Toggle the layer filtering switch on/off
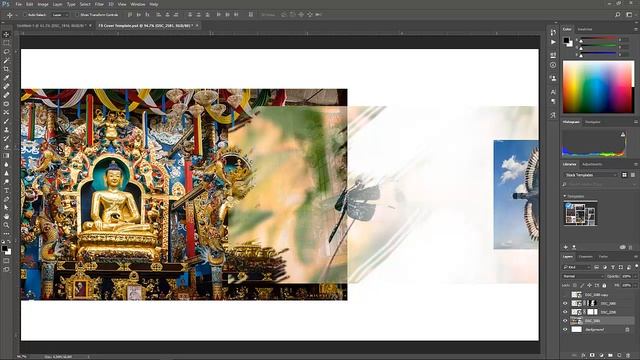The height and width of the screenshot is (360, 640). [x=636, y=266]
